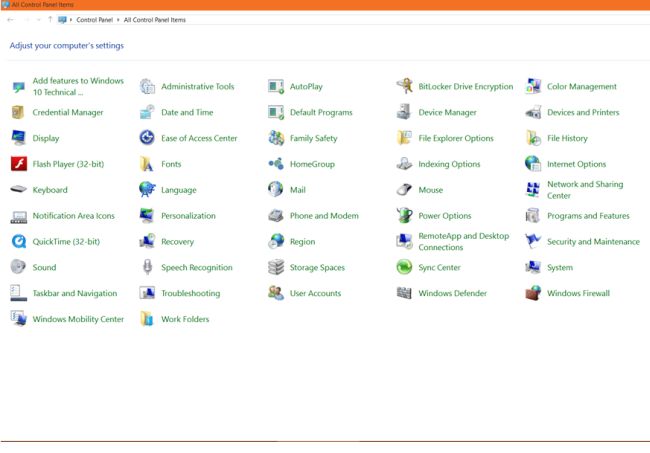Click the Internet Options globe icon

[x=533, y=164]
